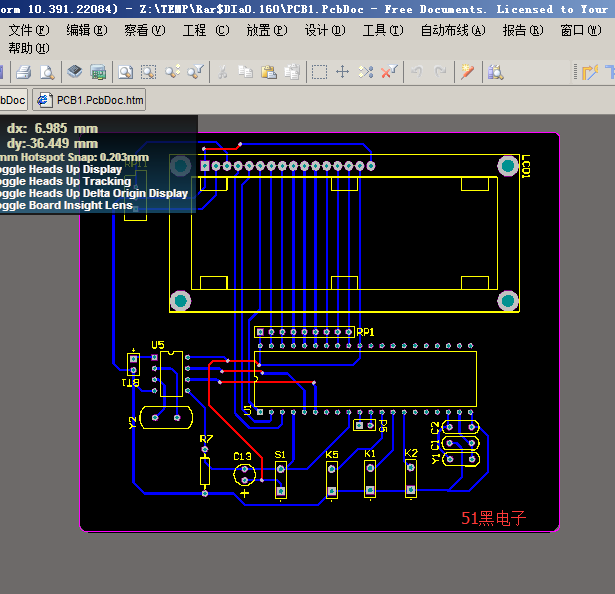
Task: Choose the Select Area dashed rectangle tool
Action: pos(319,72)
